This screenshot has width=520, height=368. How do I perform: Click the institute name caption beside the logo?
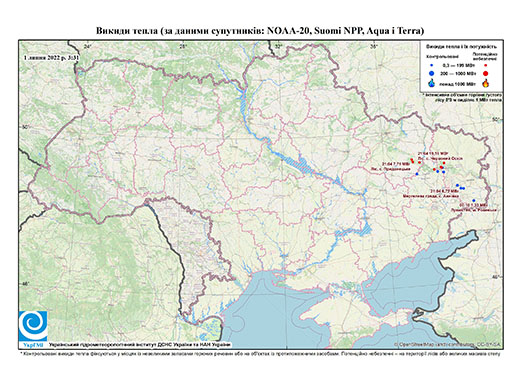(x=140, y=345)
